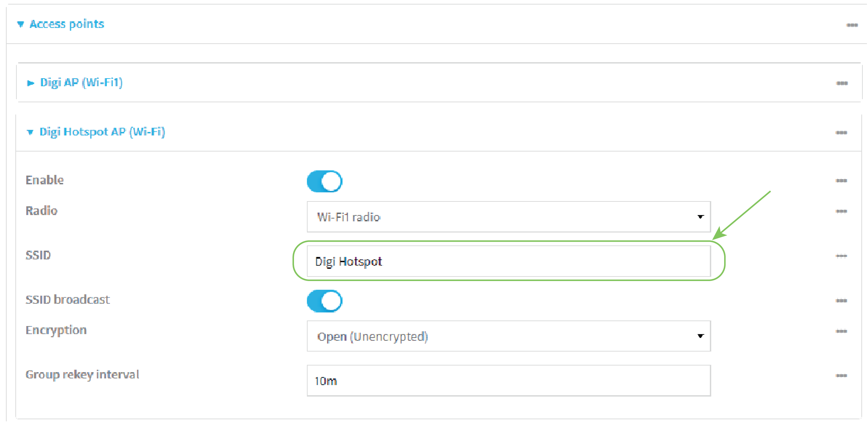This screenshot has width=868, height=428.
Task: Open the Radio dropdown showing Wi-Fi1 radio
Action: [509, 217]
